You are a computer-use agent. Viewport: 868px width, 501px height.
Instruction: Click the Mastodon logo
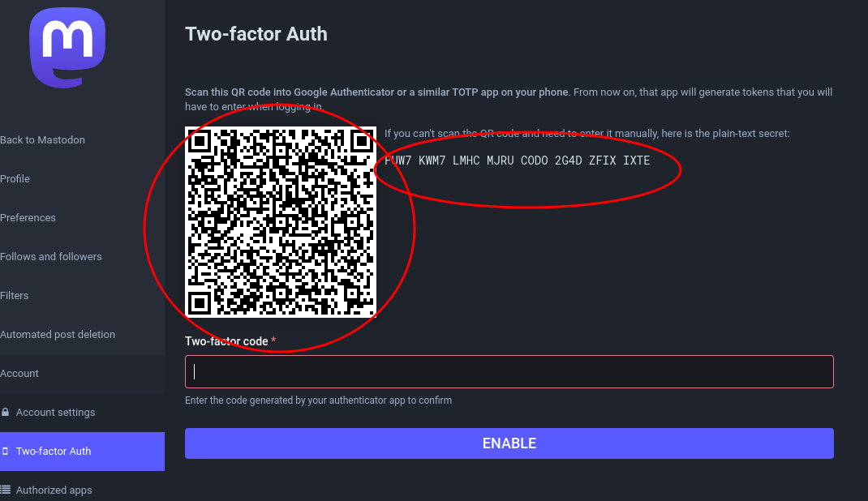pyautogui.click(x=67, y=48)
